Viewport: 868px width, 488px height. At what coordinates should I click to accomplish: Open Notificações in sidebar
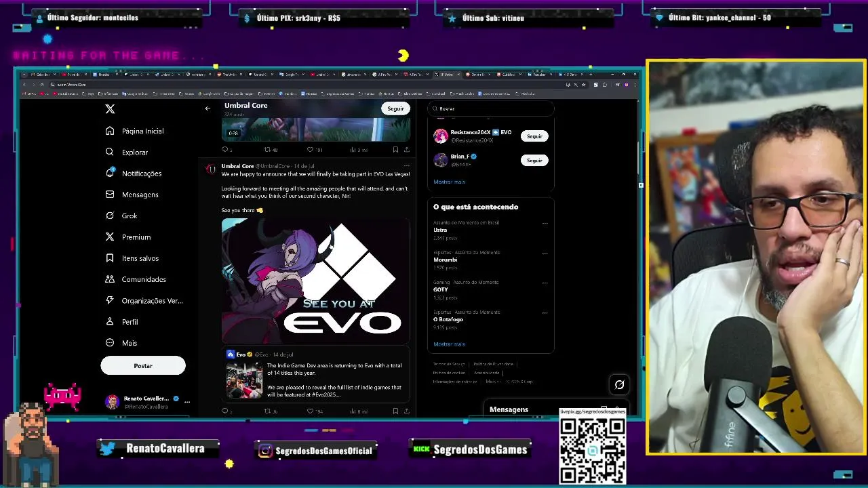[x=134, y=174]
